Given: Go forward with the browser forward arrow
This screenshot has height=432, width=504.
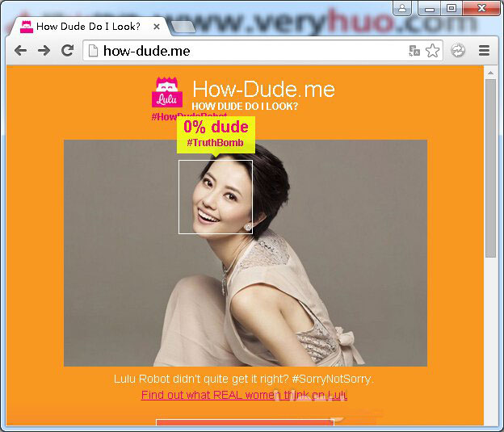Looking at the screenshot, I should (x=44, y=50).
